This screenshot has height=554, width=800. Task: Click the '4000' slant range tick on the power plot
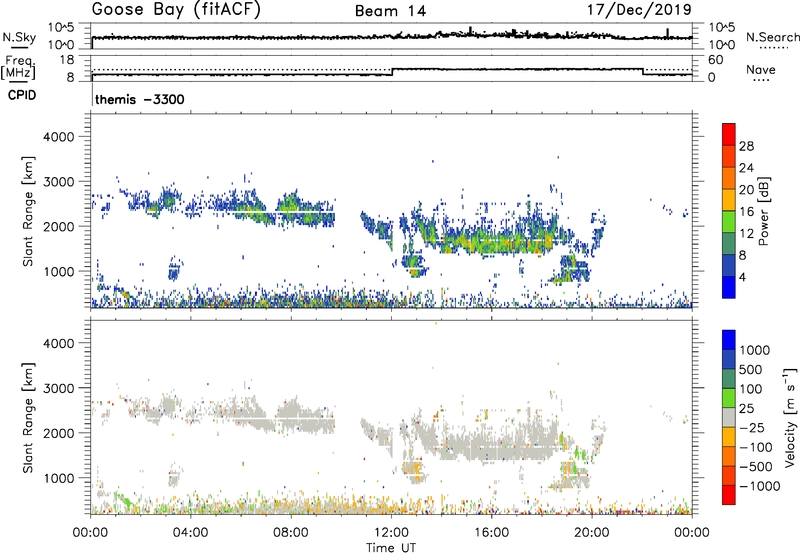pos(58,137)
